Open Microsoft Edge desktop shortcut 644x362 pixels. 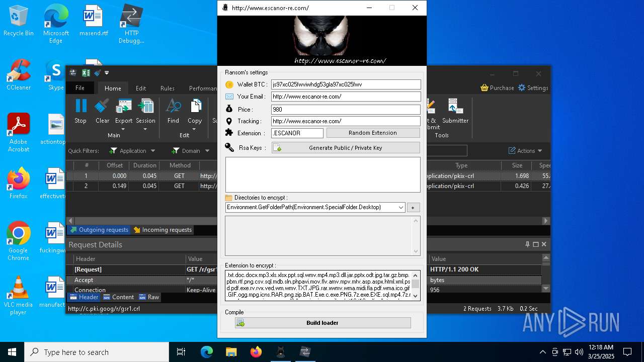coord(56,24)
